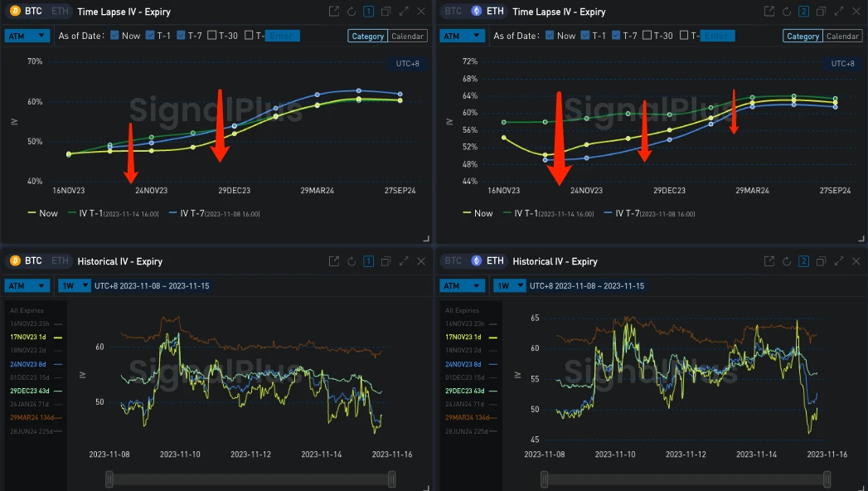Viewport: 868px width, 491px height.
Task: Switch to Calendar view in BTC Time Lapse
Action: click(x=407, y=36)
